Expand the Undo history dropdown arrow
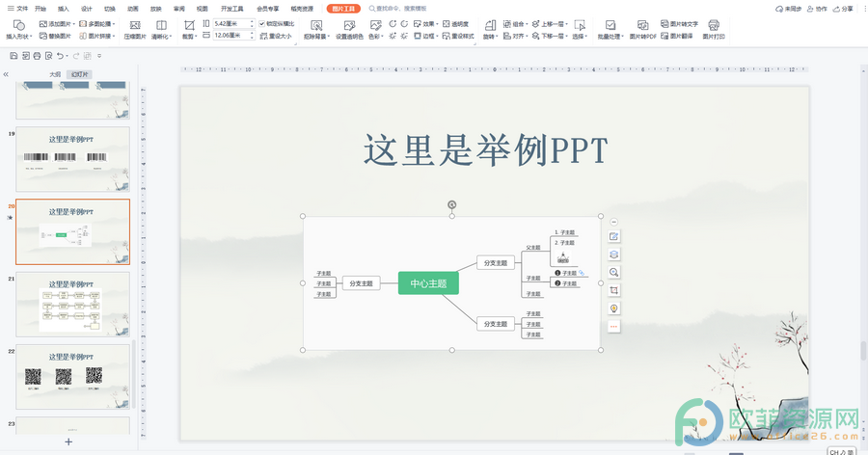Viewport: 868px width, 455px height. click(67, 56)
